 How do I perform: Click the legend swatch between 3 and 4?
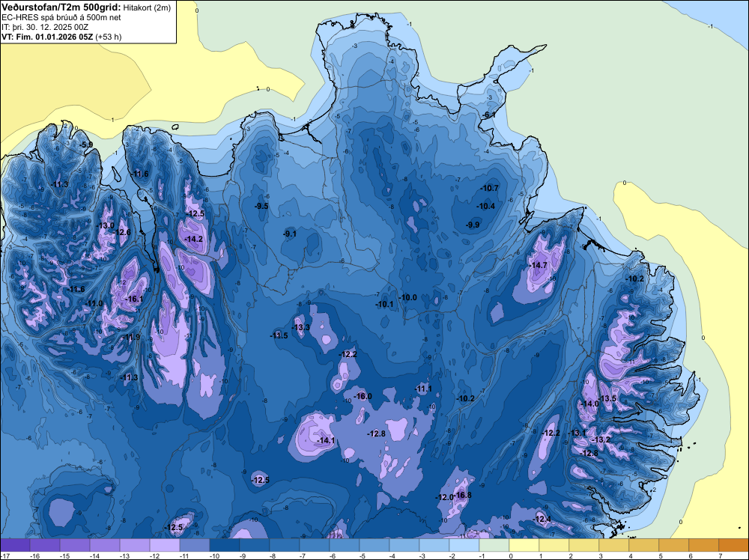coord(614,545)
